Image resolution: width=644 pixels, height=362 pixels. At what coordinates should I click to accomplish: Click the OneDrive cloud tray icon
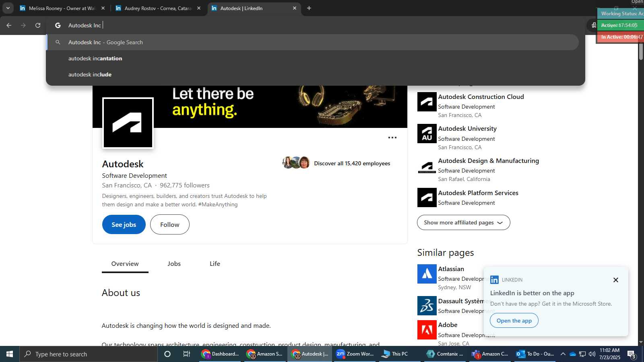pos(573,354)
